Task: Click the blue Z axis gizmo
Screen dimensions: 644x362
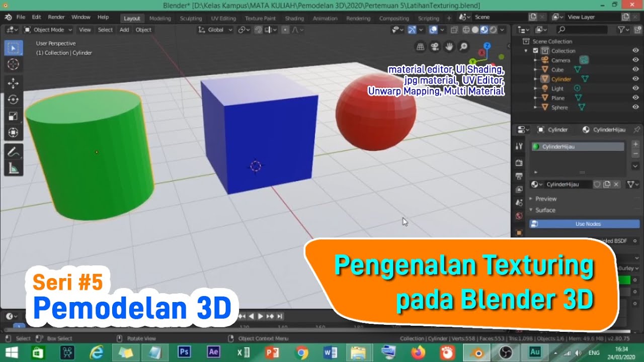Action: 487,46
